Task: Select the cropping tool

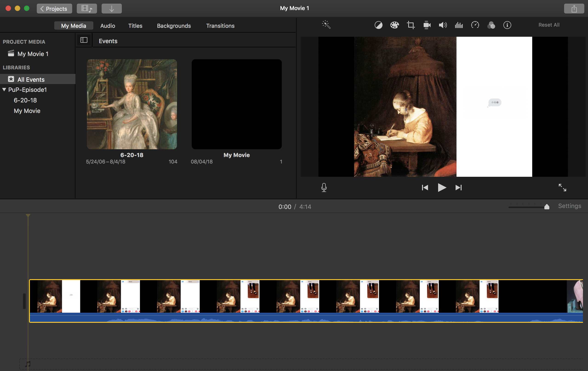Action: [x=411, y=25]
